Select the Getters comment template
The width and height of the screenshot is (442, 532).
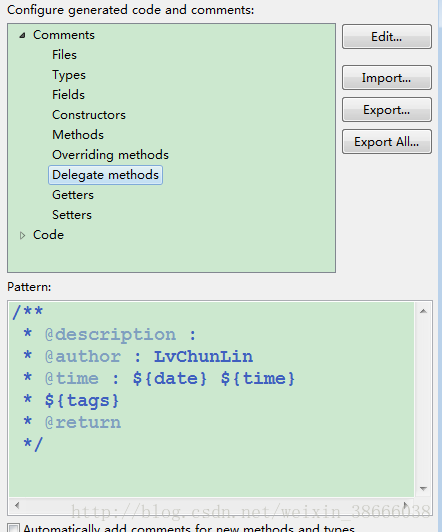click(x=73, y=195)
